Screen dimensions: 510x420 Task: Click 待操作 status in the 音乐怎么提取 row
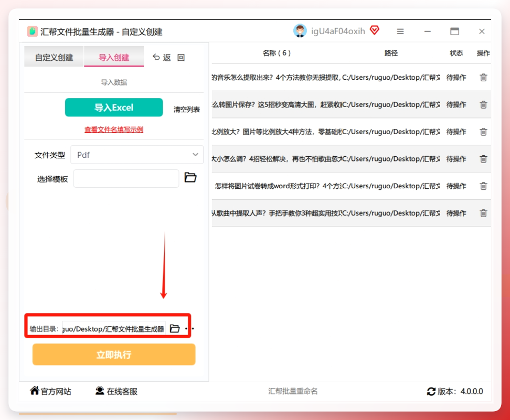pos(456,78)
